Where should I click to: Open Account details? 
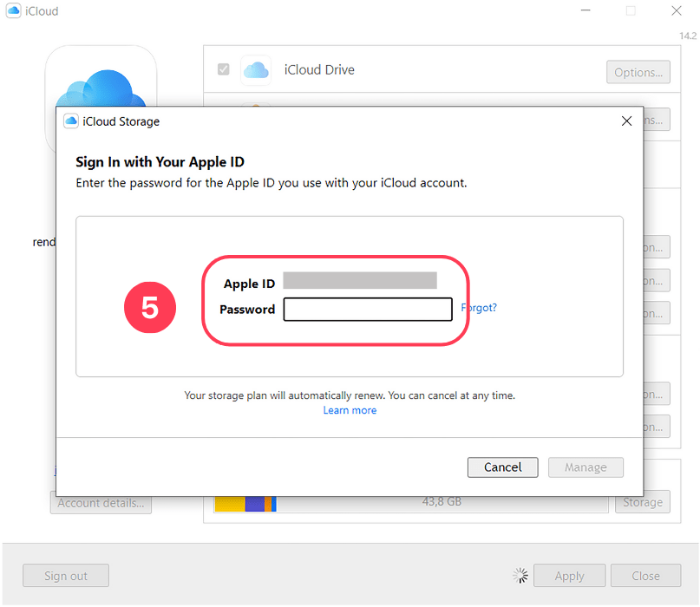tap(100, 501)
